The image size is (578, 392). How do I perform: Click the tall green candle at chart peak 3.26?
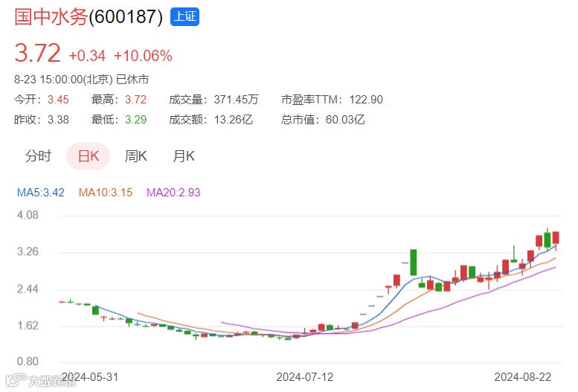[413, 262]
